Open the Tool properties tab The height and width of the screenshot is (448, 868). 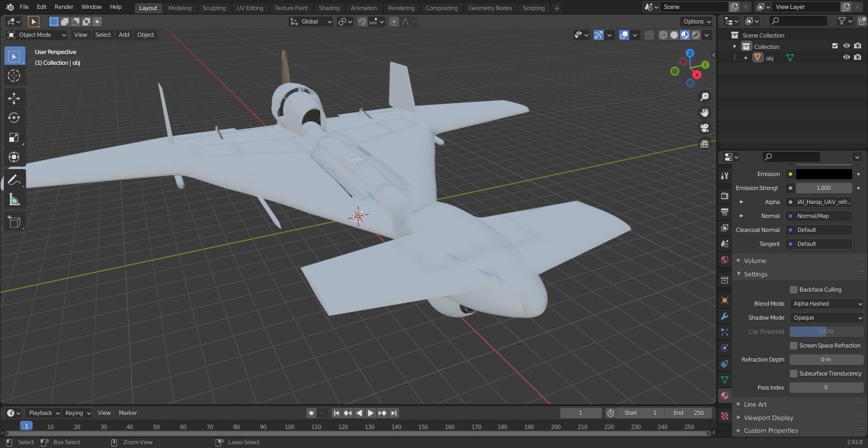click(724, 176)
